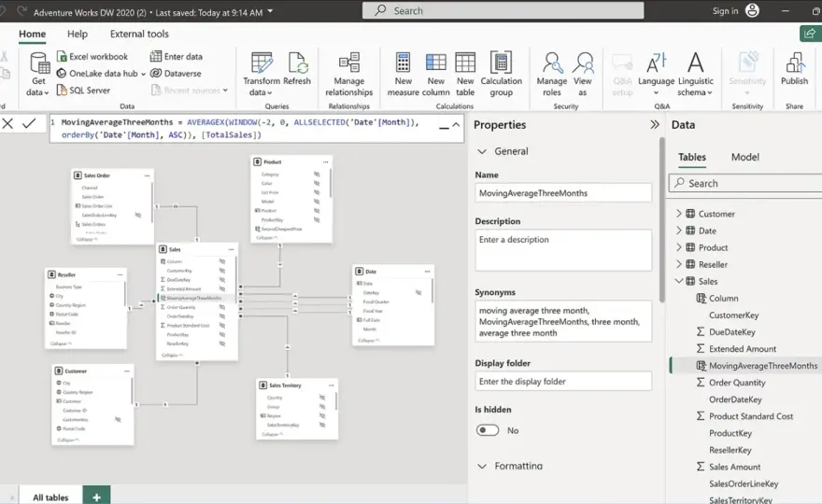Expand the Customer table in Data pane
822x504 pixels.
point(679,213)
